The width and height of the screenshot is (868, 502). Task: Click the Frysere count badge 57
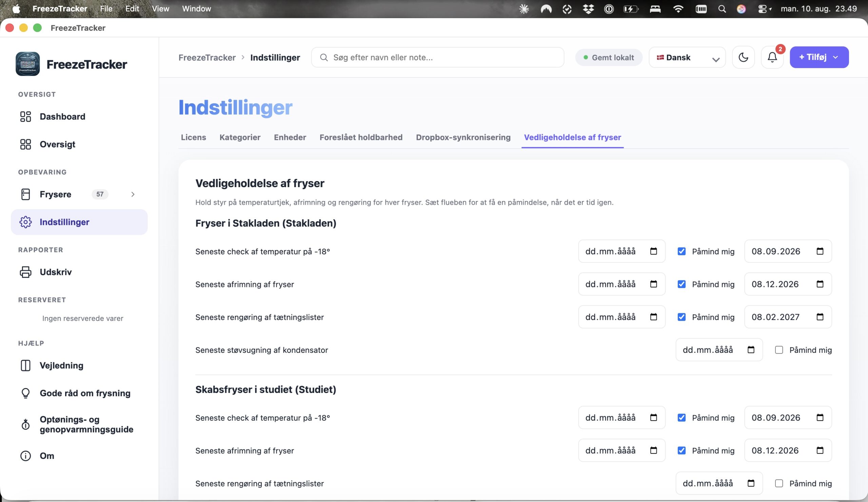coord(100,194)
